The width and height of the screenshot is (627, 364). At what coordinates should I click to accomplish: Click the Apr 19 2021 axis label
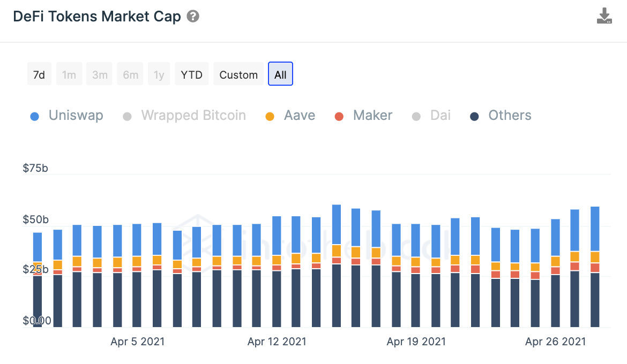(x=416, y=342)
